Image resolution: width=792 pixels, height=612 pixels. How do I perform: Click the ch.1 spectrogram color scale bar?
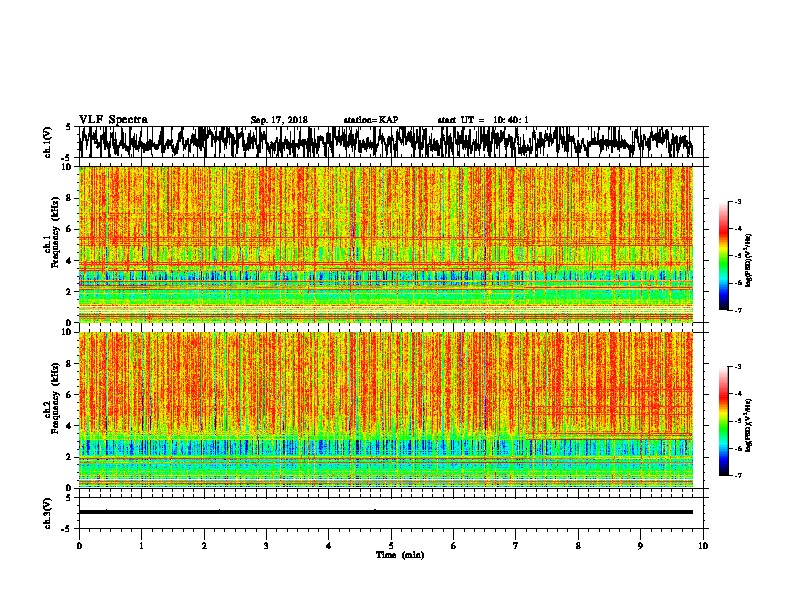tap(723, 256)
